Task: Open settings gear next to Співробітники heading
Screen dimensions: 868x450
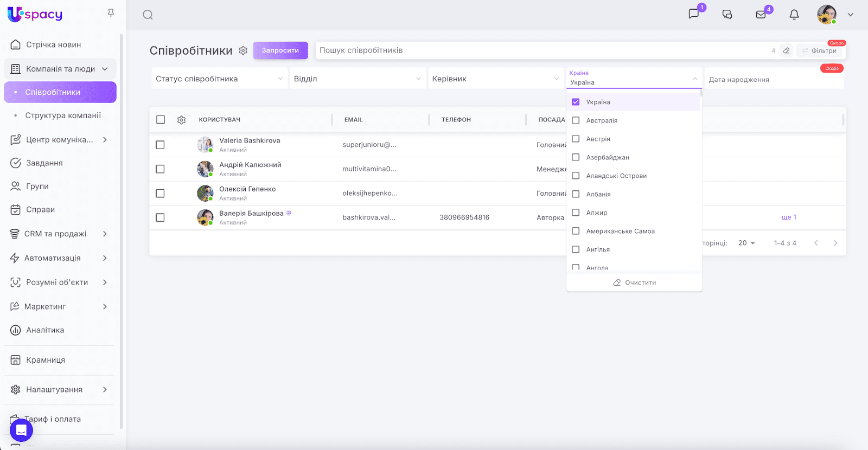Action: 243,50
